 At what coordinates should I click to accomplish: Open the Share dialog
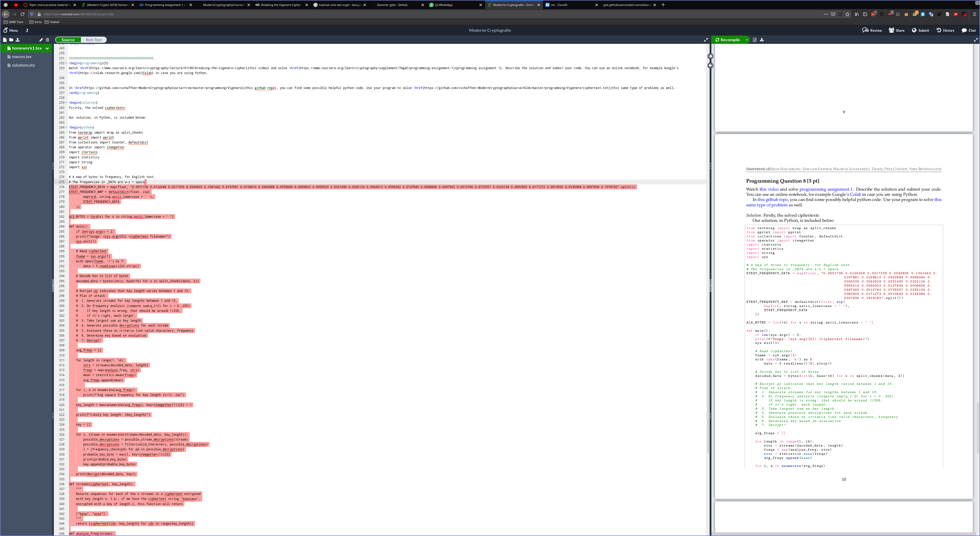click(x=896, y=30)
